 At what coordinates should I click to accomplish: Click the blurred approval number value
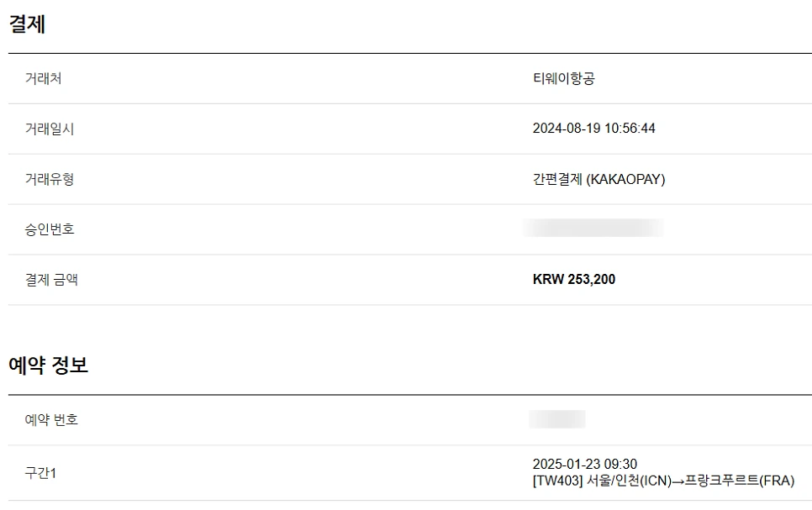tap(593, 228)
